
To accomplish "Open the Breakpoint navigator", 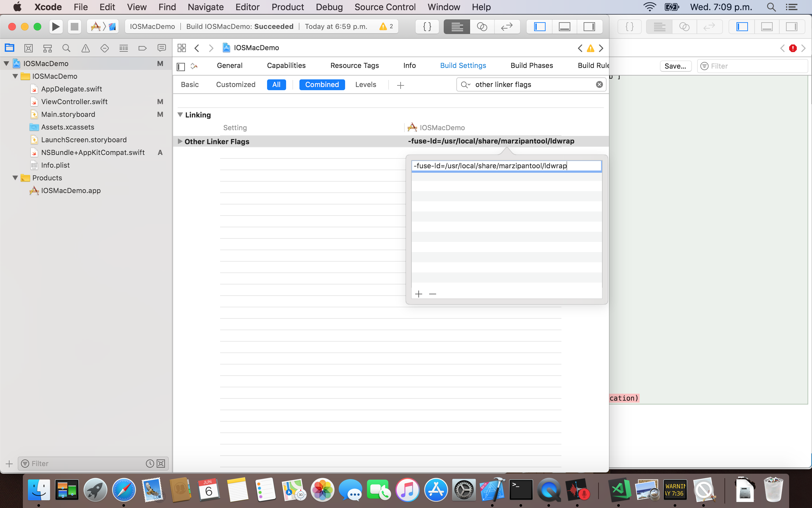I will coord(143,48).
